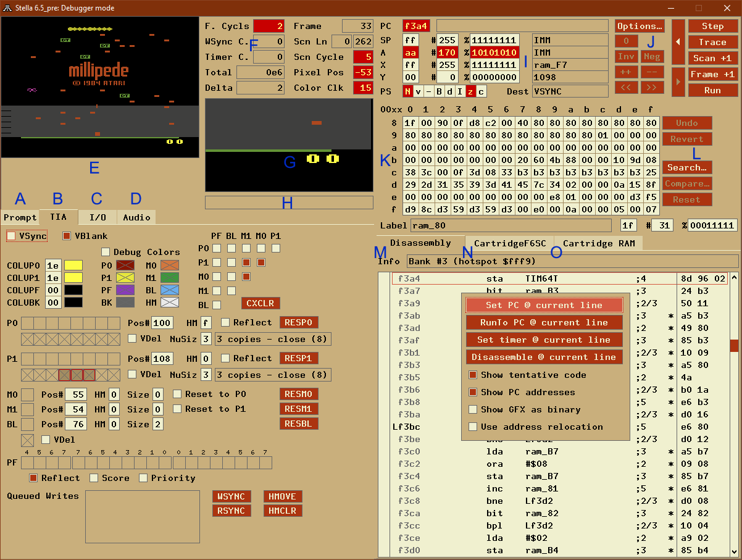The width and height of the screenshot is (742, 560).
Task: Click the HMCLR strobe button
Action: pos(283,511)
